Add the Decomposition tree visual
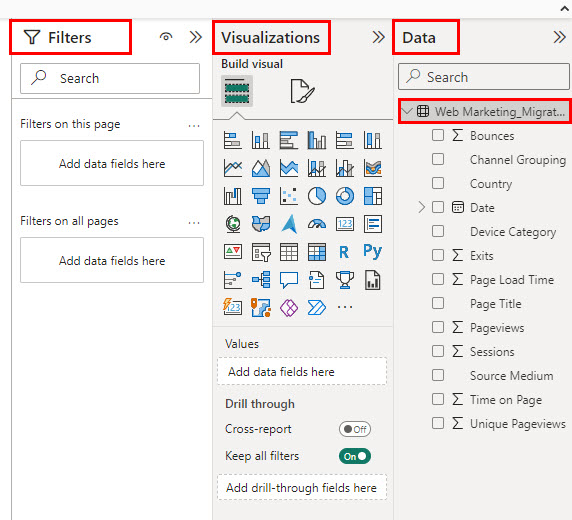The height and width of the screenshot is (520, 572). click(260, 280)
